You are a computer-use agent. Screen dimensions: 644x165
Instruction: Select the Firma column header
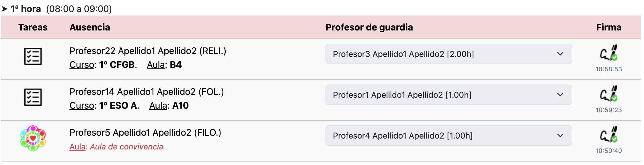point(609,27)
